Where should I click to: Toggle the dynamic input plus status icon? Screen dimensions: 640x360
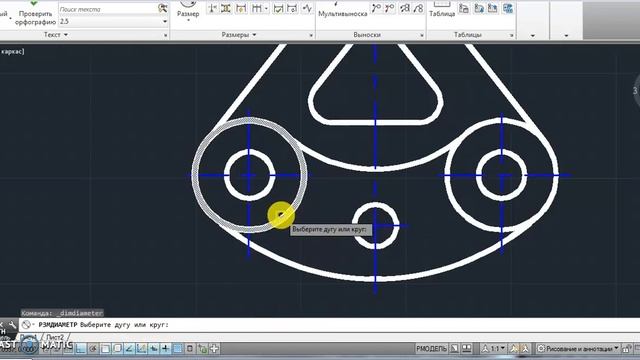pyautogui.click(x=153, y=349)
